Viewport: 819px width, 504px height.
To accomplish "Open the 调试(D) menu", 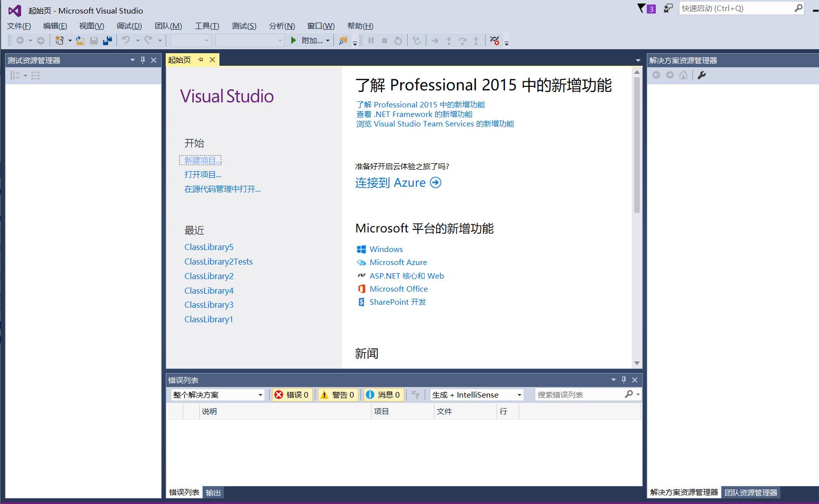I will (x=129, y=26).
